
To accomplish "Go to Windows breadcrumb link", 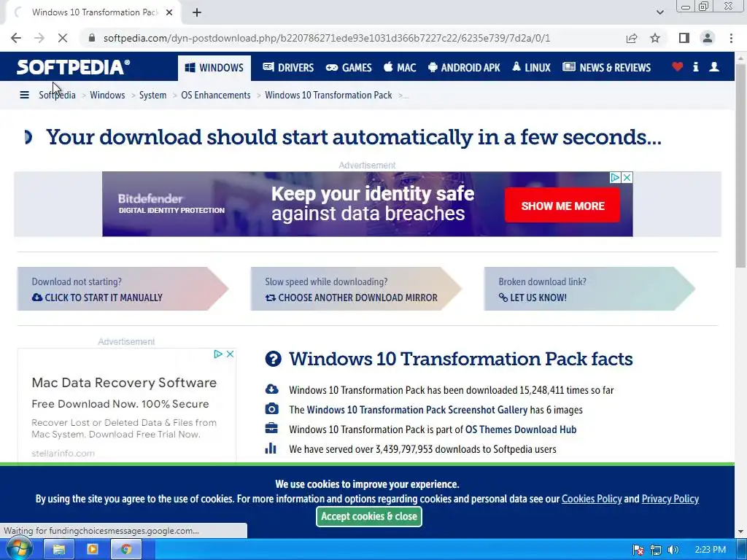I will (x=107, y=96).
